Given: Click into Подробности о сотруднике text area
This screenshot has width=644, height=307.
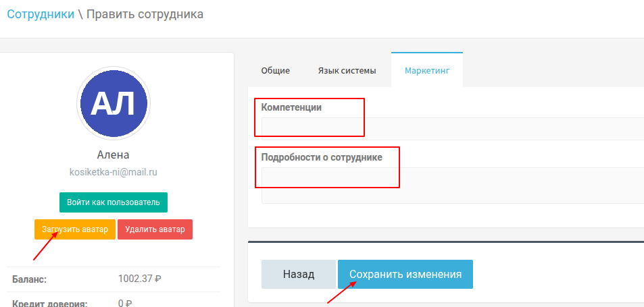Looking at the screenshot, I should pos(451,186).
